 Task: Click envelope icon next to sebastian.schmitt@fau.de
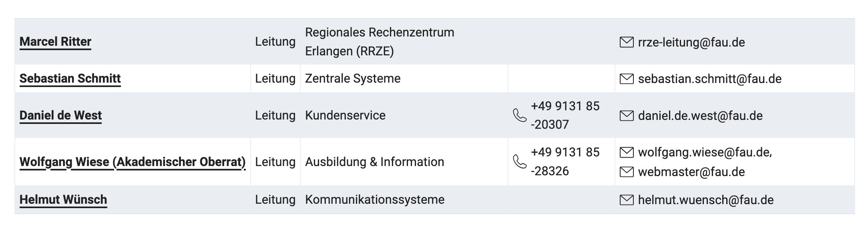coord(626,79)
